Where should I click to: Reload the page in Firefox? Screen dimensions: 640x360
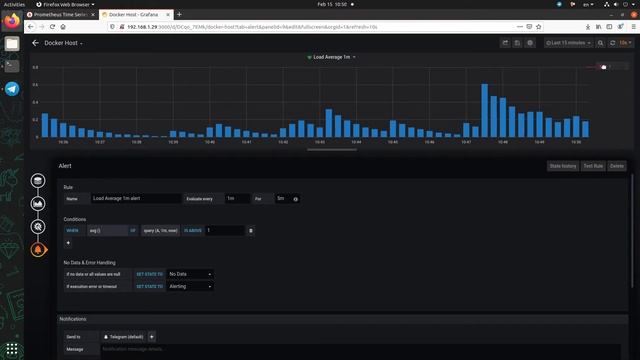tap(52, 27)
